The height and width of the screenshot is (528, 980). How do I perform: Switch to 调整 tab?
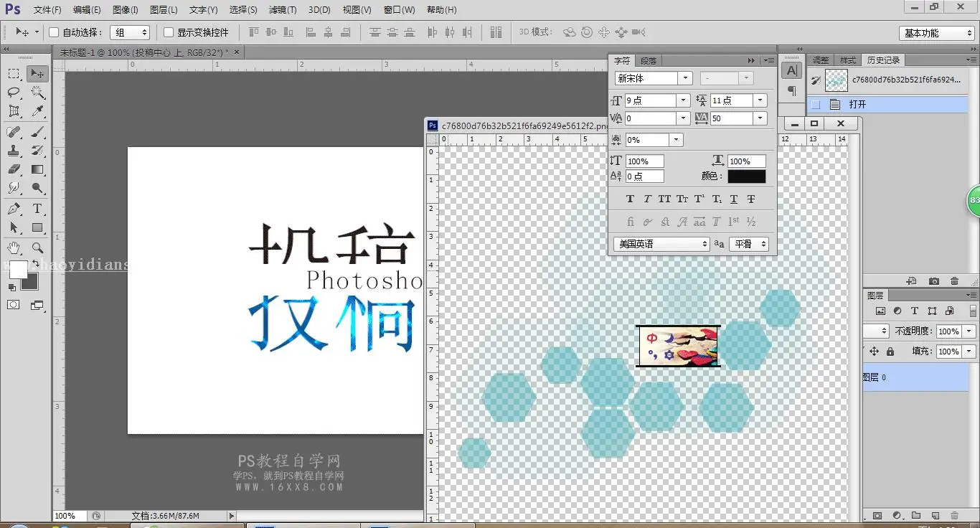pos(821,60)
